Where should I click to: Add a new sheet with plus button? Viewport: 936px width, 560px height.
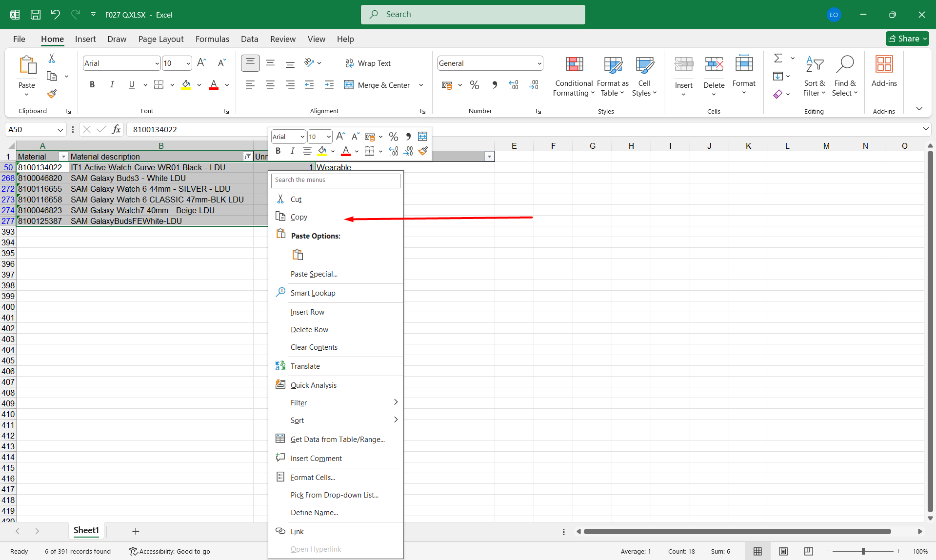tap(136, 531)
